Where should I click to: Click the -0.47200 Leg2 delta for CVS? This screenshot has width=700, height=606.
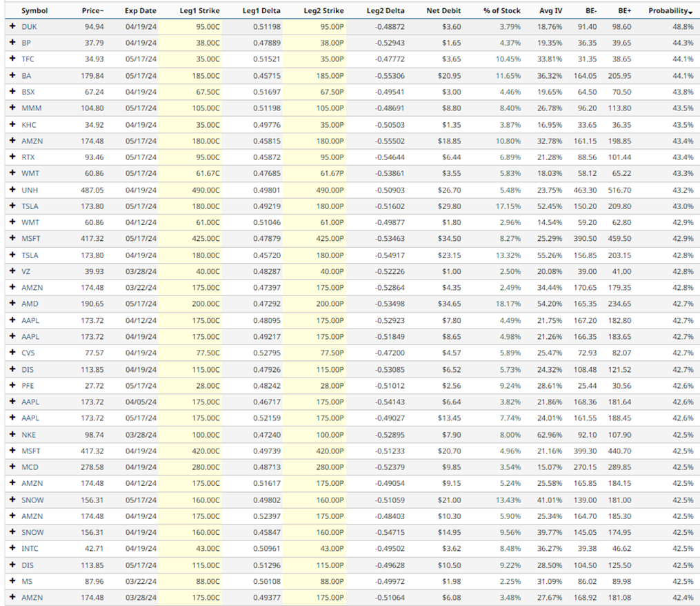pyautogui.click(x=390, y=353)
